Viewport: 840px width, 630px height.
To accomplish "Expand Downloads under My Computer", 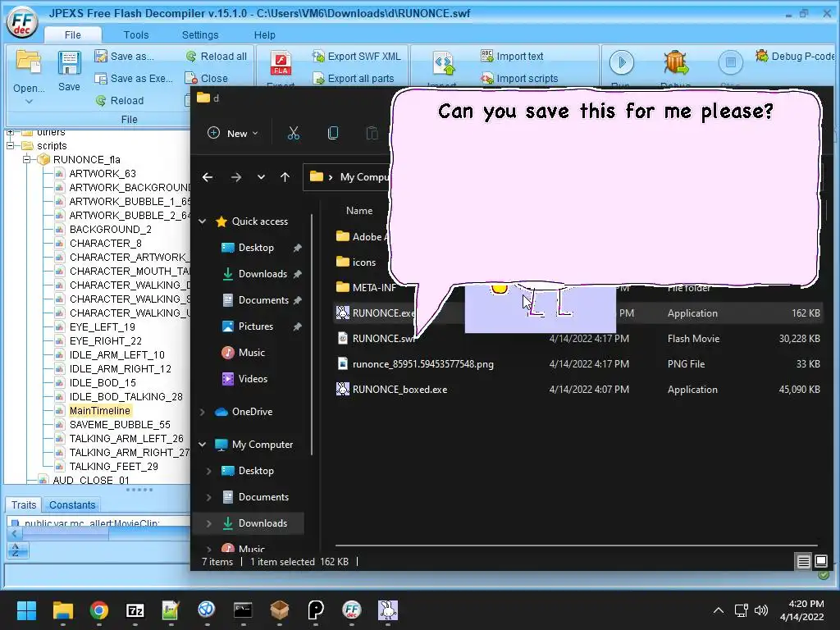I will [x=209, y=523].
